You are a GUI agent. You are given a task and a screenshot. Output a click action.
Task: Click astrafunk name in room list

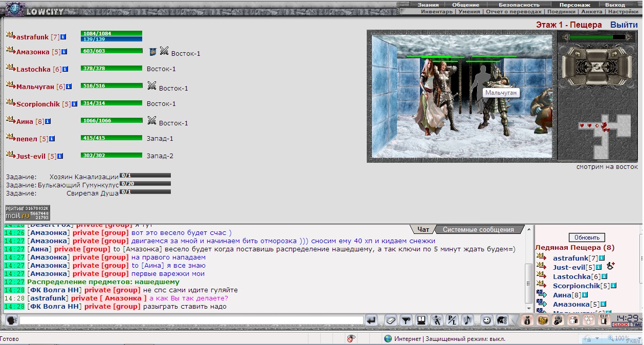pyautogui.click(x=570, y=258)
